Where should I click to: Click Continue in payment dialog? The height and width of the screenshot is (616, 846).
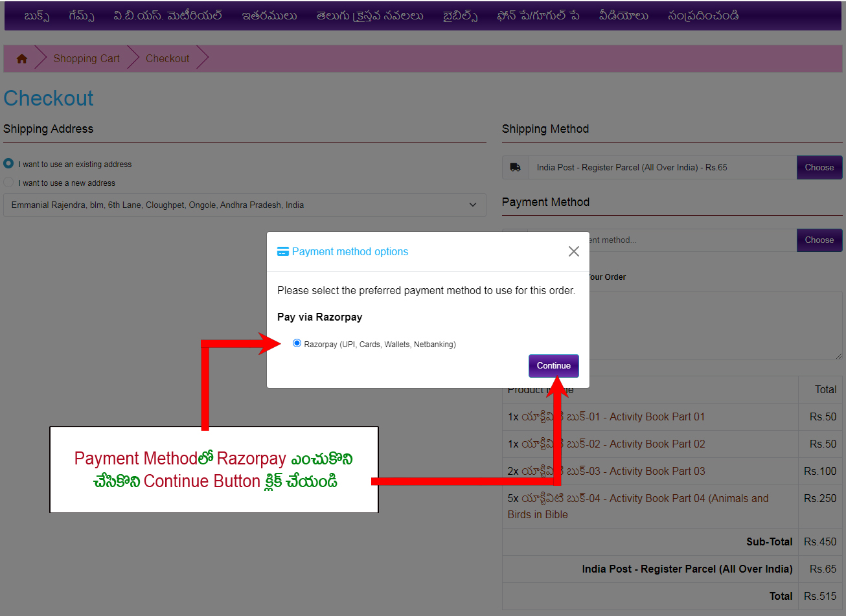[x=554, y=366]
